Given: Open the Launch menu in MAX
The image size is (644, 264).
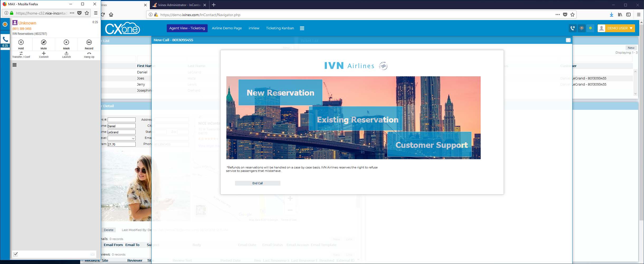Looking at the screenshot, I should pos(66,55).
